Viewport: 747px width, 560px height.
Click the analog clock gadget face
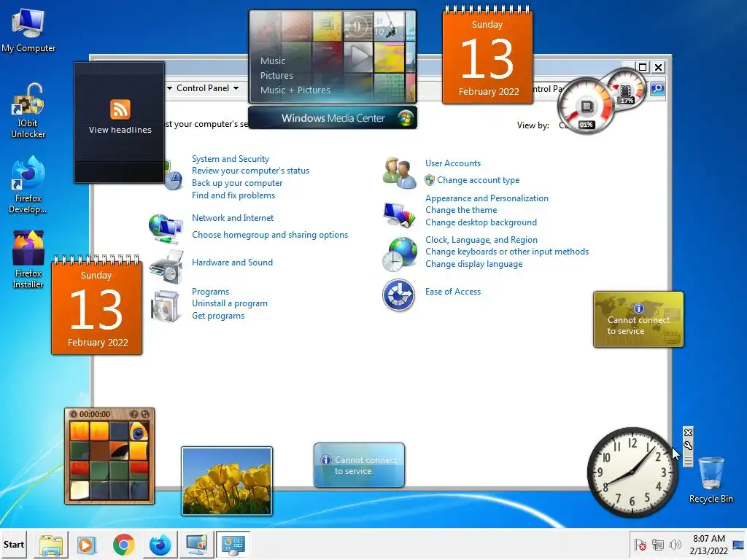(632, 472)
